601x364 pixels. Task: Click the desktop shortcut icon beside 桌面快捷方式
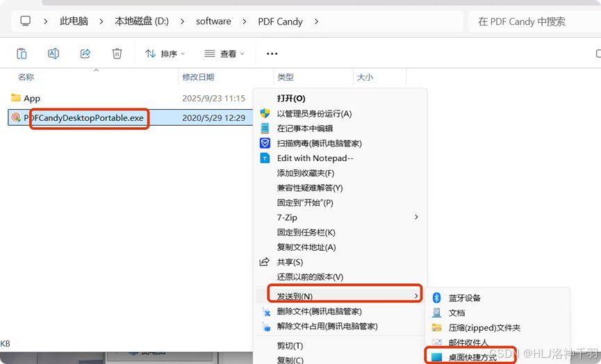pyautogui.click(x=436, y=357)
